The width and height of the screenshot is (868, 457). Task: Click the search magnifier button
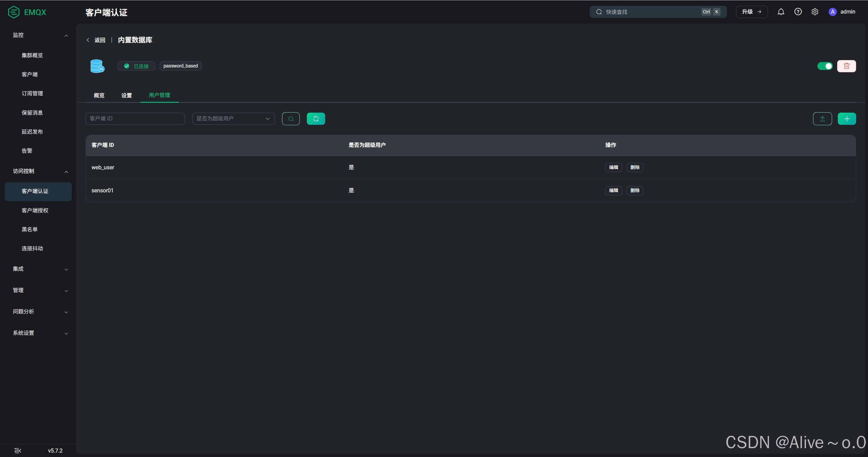click(x=291, y=119)
